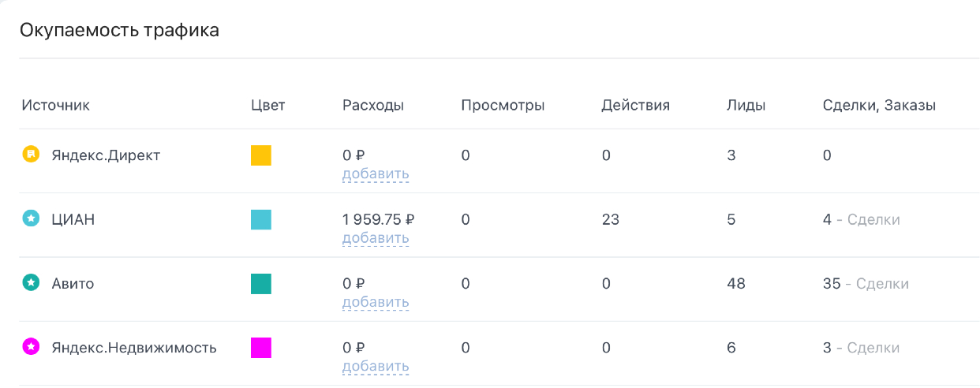Open the ЦИАН source name
The image size is (980, 388).
tap(73, 219)
